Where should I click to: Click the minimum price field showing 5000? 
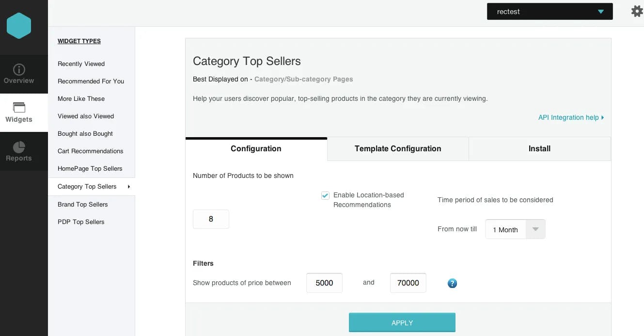pos(324,283)
